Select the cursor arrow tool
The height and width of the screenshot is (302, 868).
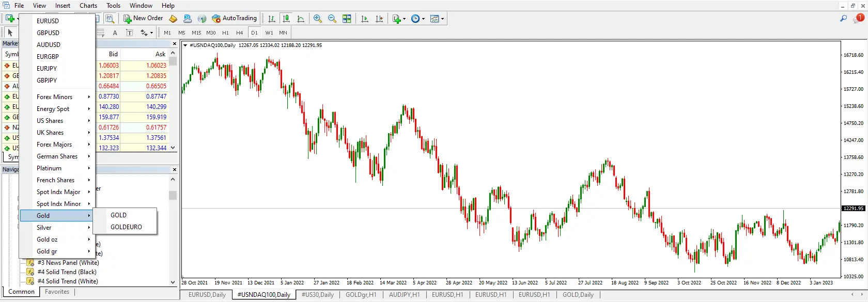pos(10,33)
